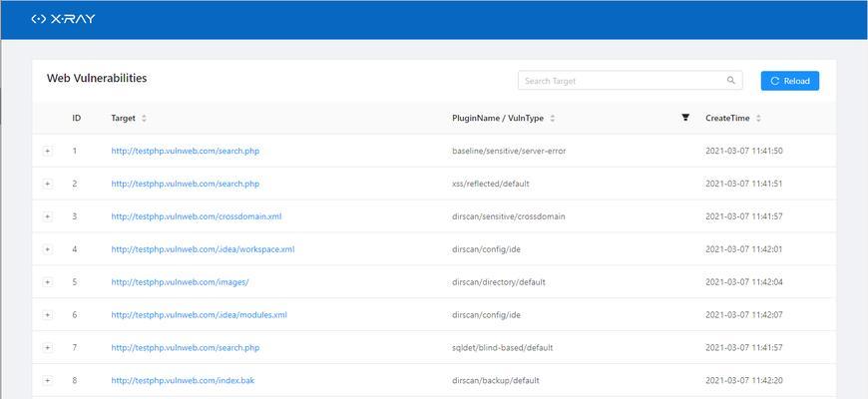Open index.bak target link
Screen dimensions: 868x399
pyautogui.click(x=183, y=380)
